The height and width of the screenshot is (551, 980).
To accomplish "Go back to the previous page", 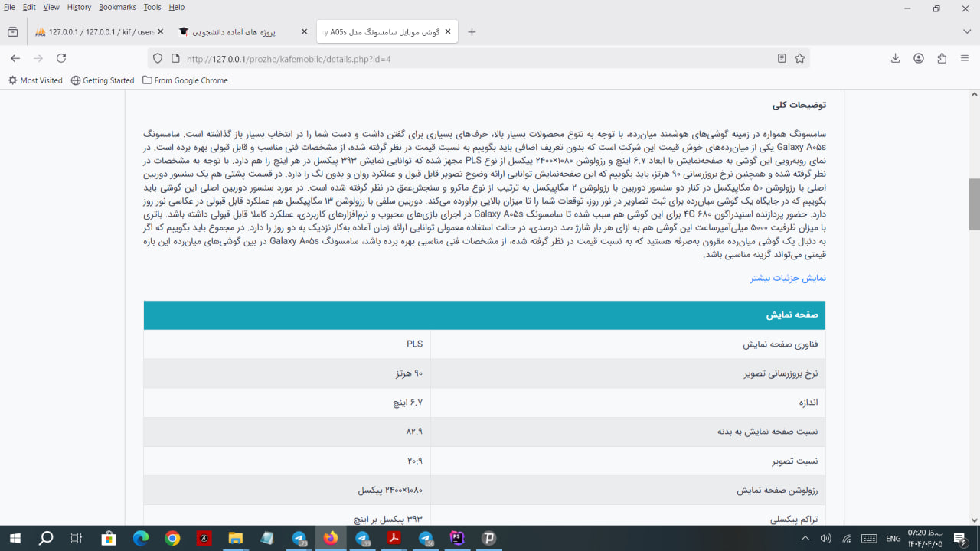I will click(x=15, y=58).
